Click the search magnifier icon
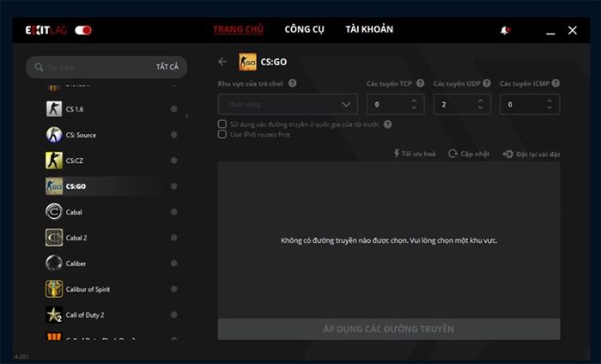The image size is (601, 364). [x=39, y=67]
